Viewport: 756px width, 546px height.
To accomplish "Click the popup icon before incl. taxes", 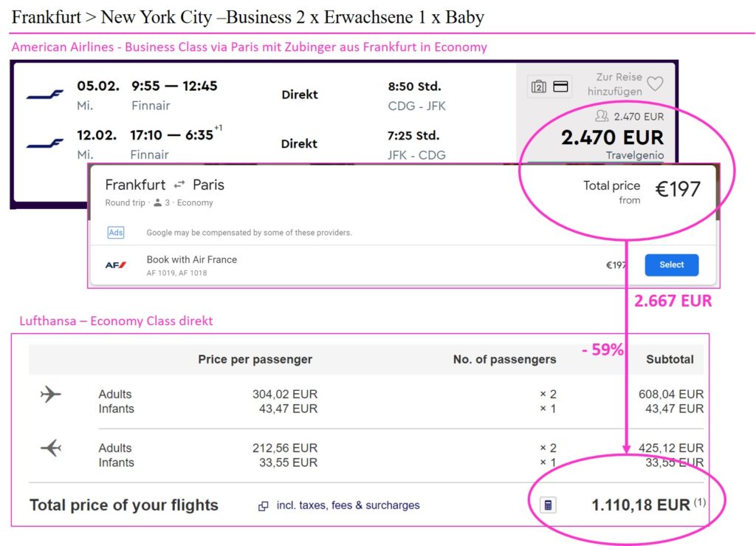I will pos(264,506).
